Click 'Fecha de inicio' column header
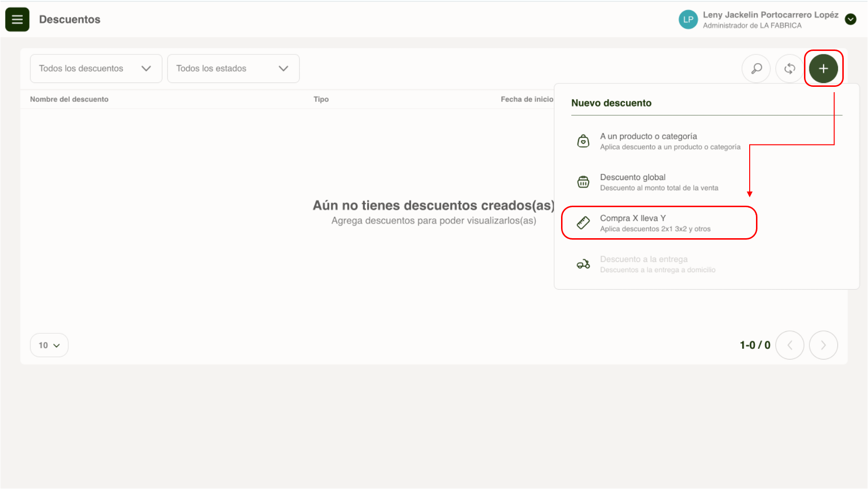This screenshot has height=489, width=868. coord(527,99)
